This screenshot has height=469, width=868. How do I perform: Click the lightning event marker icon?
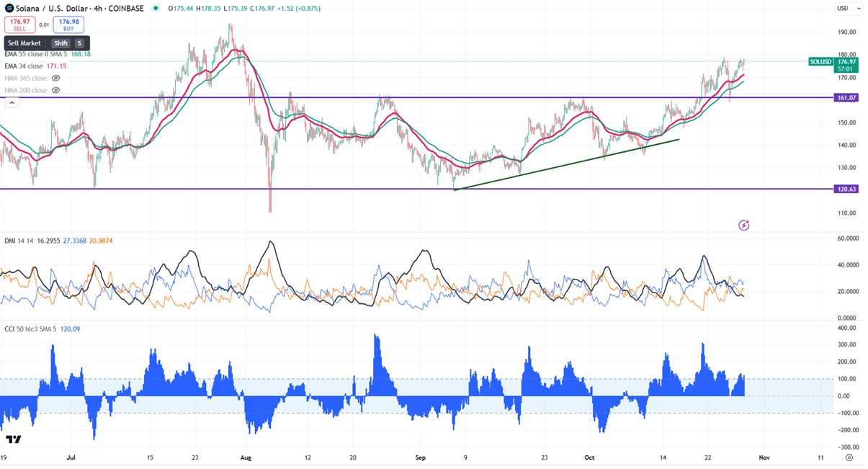[744, 225]
